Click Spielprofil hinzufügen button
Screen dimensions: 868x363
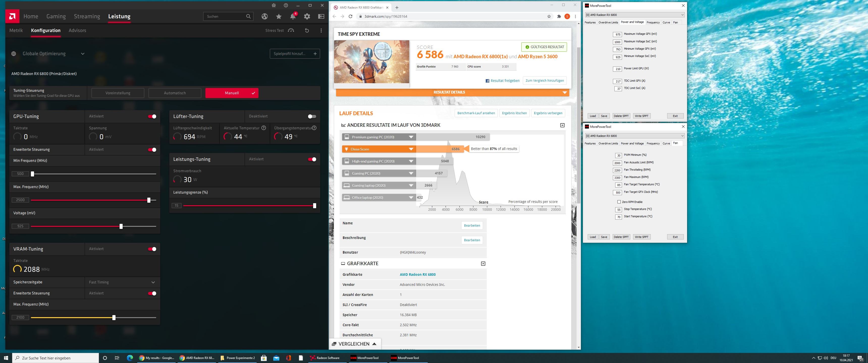[295, 53]
